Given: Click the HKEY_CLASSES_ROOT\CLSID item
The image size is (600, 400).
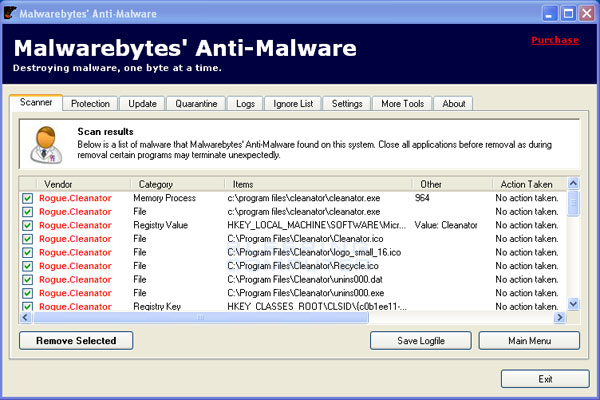Looking at the screenshot, I should pyautogui.click(x=317, y=306).
